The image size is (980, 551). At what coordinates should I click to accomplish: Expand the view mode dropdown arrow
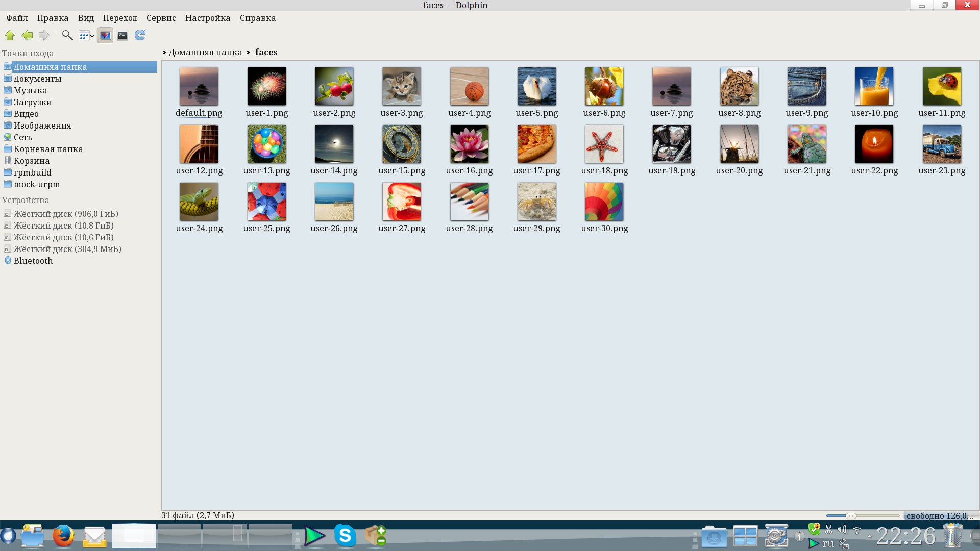click(x=92, y=36)
